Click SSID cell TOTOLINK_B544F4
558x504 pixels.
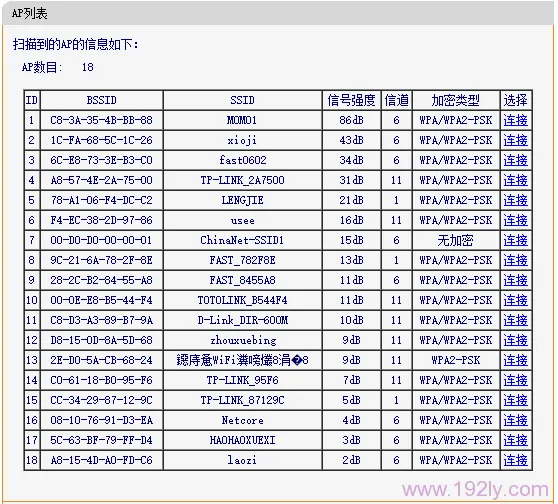242,300
